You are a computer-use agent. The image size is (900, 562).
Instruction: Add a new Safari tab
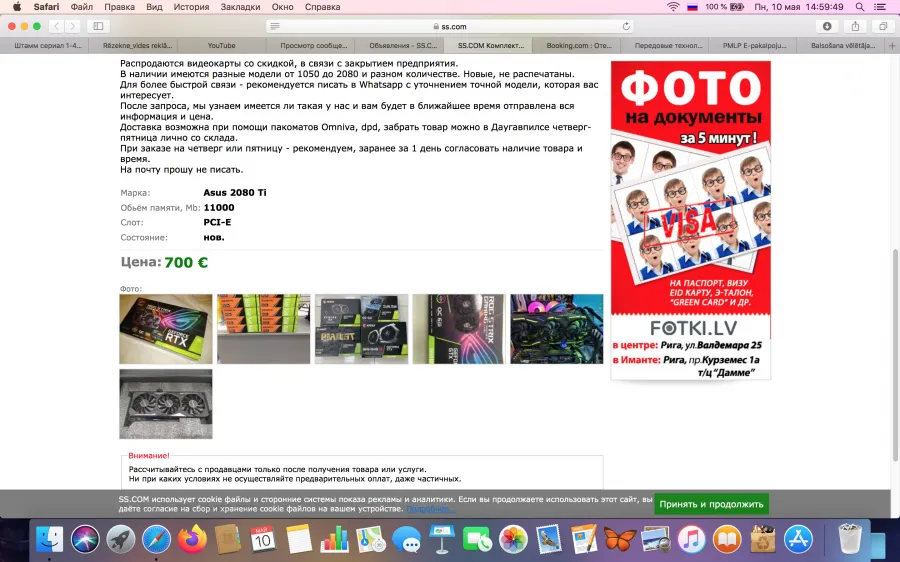point(892,45)
